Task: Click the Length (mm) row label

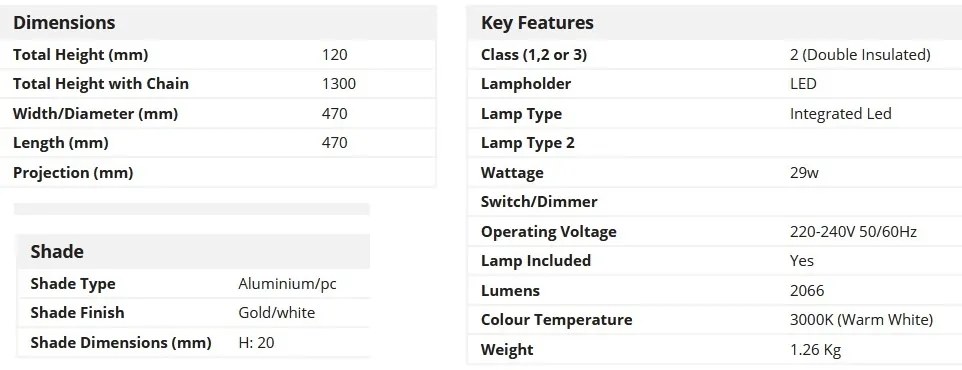Action: point(61,143)
